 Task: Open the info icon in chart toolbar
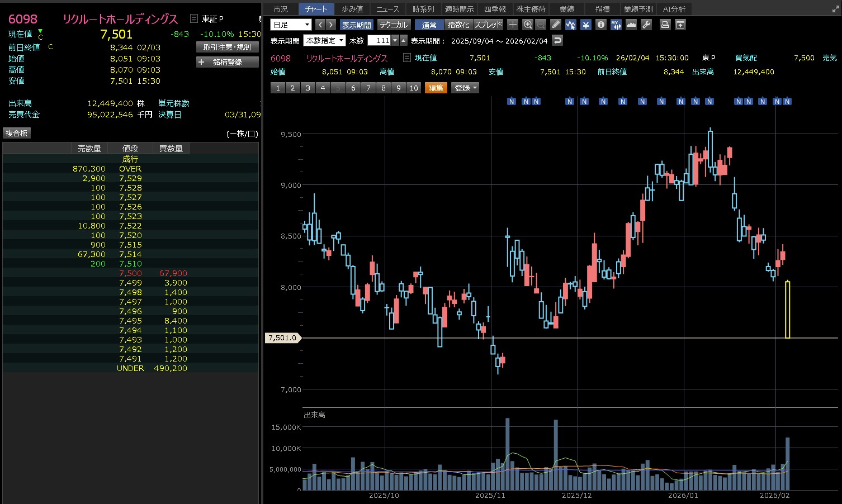600,25
